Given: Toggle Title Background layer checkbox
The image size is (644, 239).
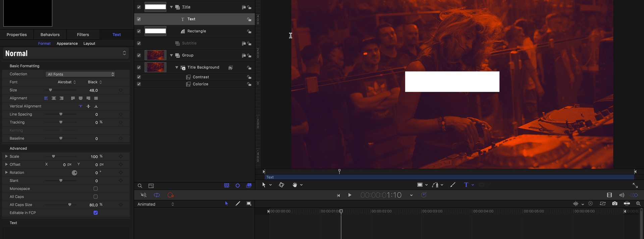Looking at the screenshot, I should 139,67.
